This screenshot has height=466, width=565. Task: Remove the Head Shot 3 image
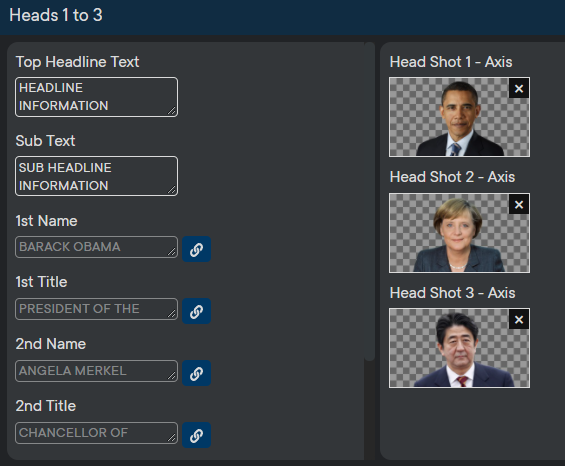pos(519,320)
